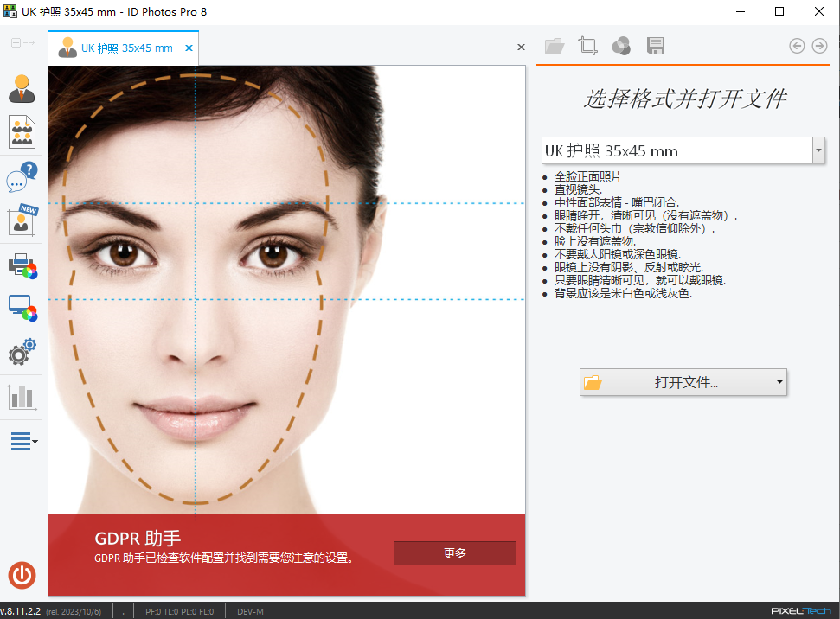Open monitor color calibration icon

click(22, 308)
